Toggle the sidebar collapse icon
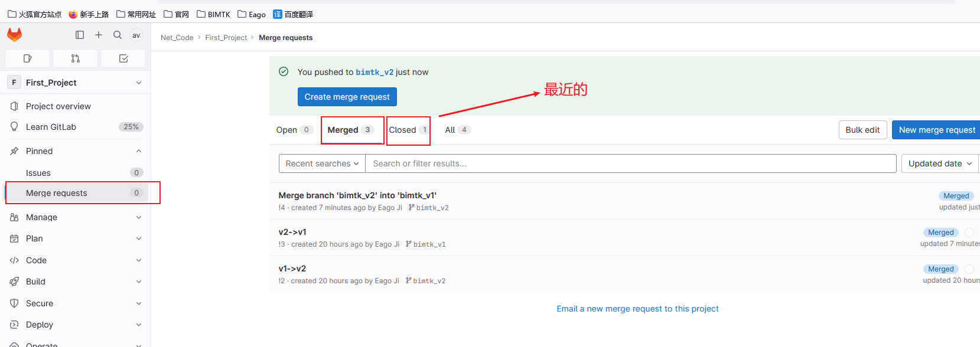The width and height of the screenshot is (980, 347). click(80, 35)
